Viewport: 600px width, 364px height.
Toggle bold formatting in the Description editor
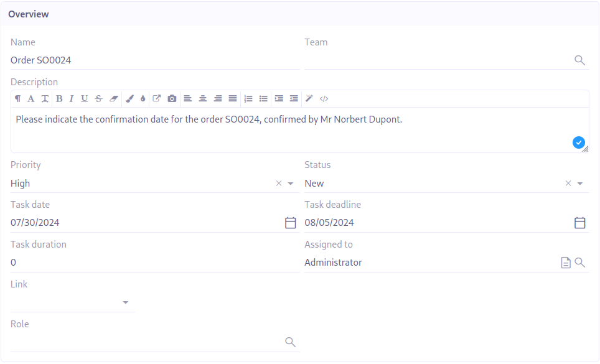(59, 98)
